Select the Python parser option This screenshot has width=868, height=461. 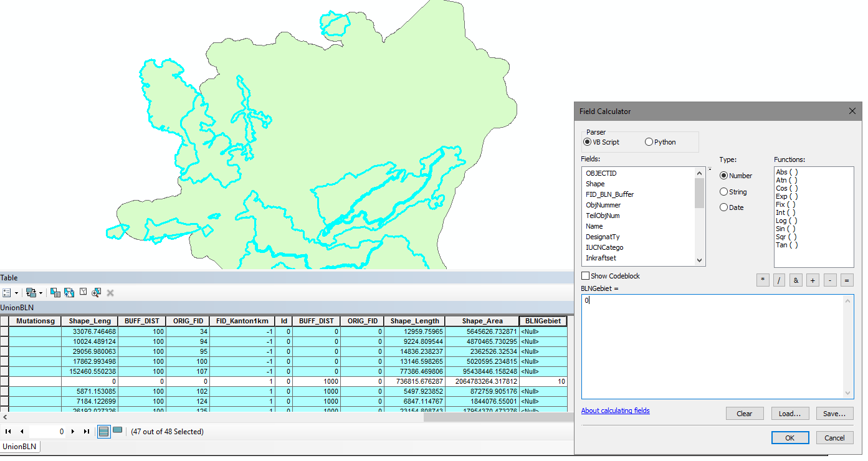pos(649,142)
